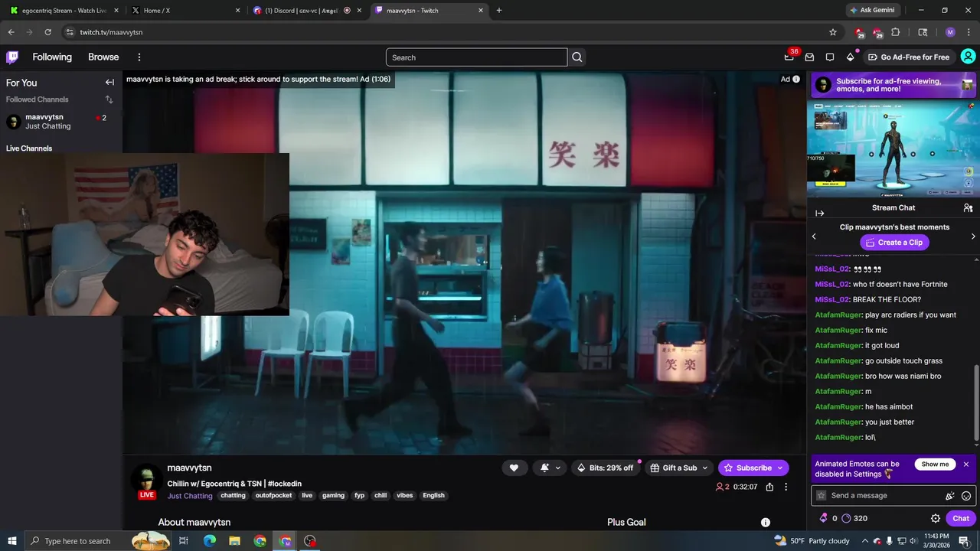Open the Fortnite picture-in-picture stream thumbnail
Viewport: 980px width, 551px height.
(x=893, y=149)
